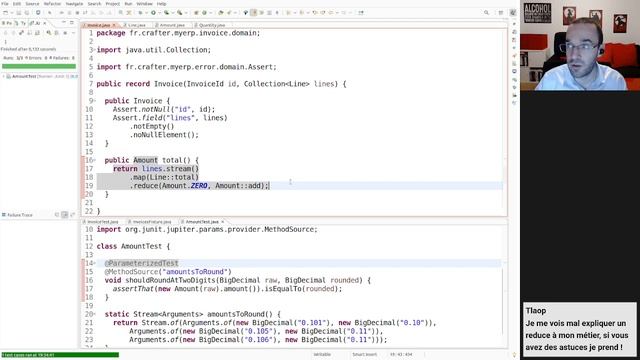The height and width of the screenshot is (360, 640).
Task: Click the Save All toolbar icon
Action: [x=27, y=13]
